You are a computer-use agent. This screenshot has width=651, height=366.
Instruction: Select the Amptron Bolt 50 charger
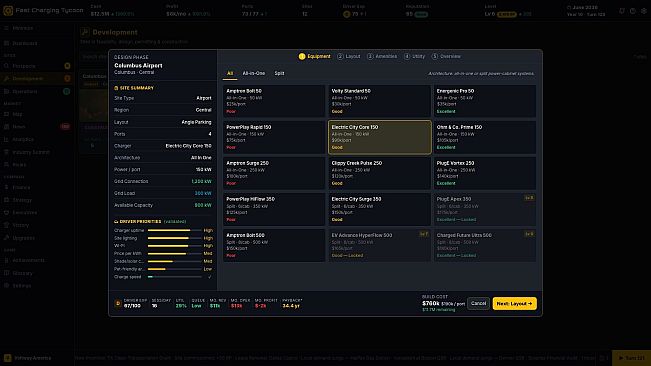pos(274,101)
